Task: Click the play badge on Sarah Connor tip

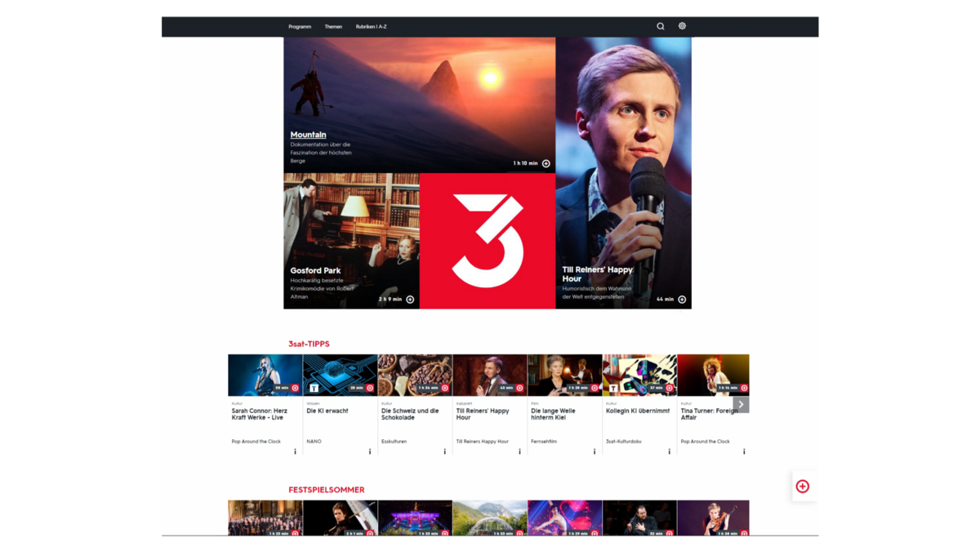Action: click(295, 387)
